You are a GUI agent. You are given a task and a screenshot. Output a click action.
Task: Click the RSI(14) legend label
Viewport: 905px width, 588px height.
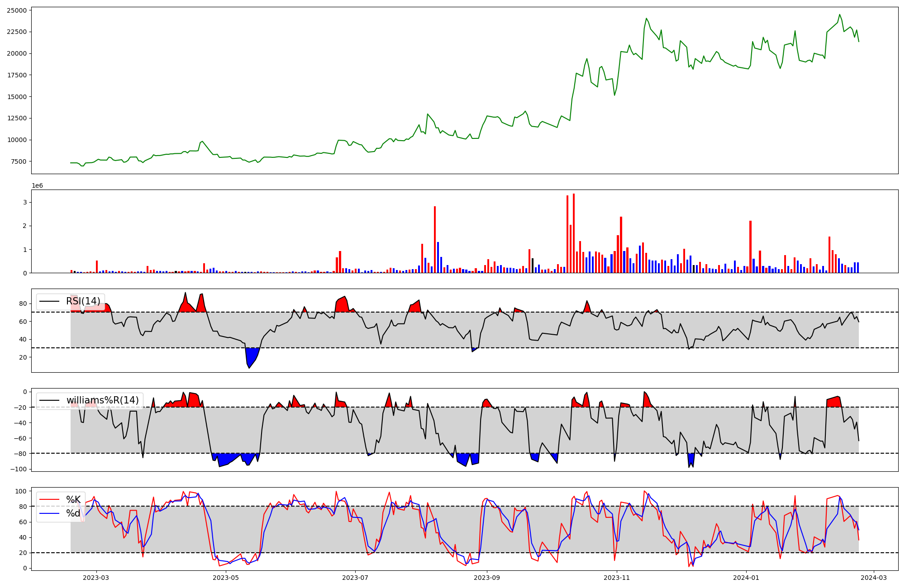point(83,301)
